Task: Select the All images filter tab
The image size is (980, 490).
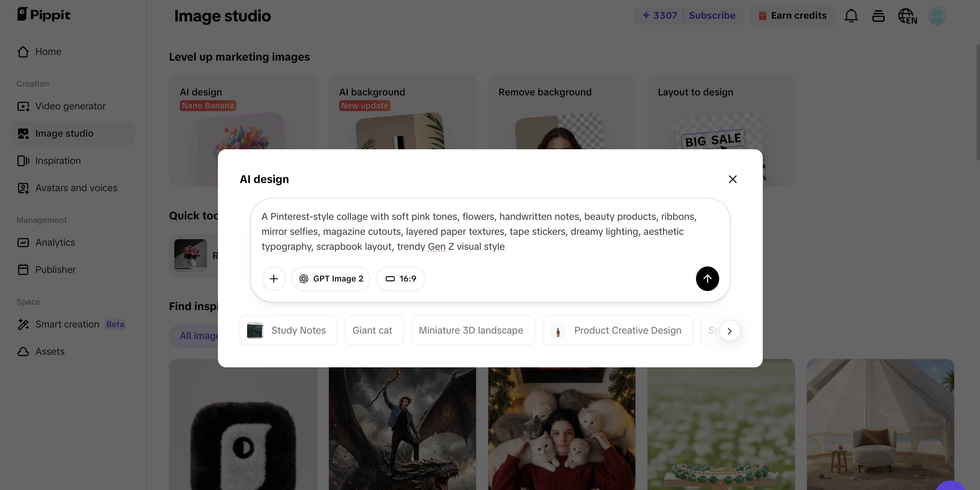Action: [x=194, y=336]
